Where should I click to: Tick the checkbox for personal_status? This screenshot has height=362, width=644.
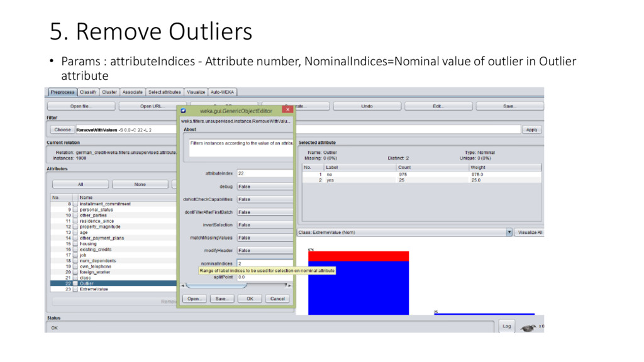pyautogui.click(x=75, y=210)
